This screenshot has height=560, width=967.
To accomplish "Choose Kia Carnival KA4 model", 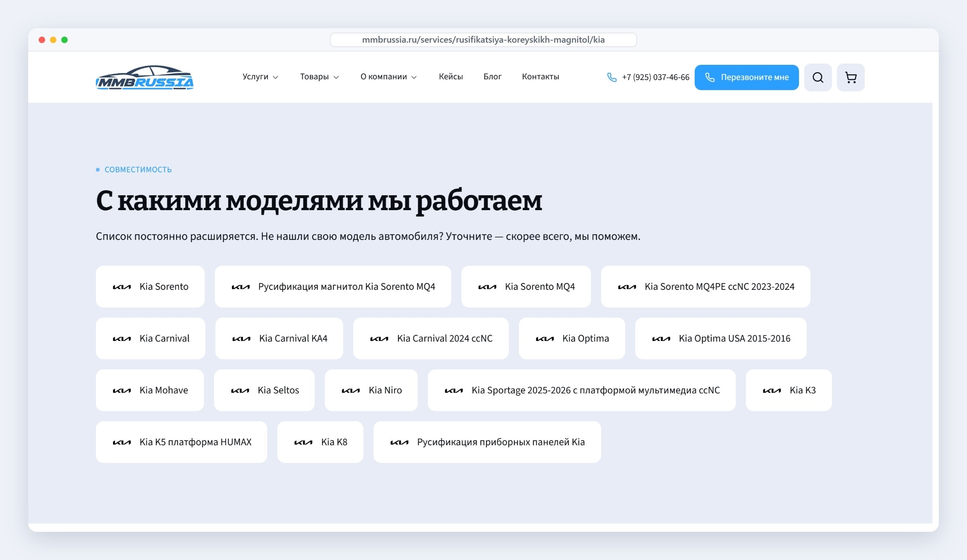I will [279, 339].
